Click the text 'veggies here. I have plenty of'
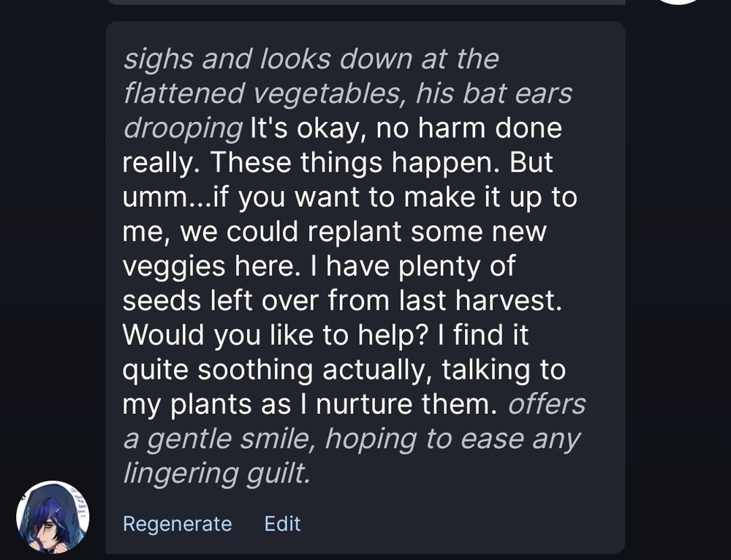 point(319,266)
